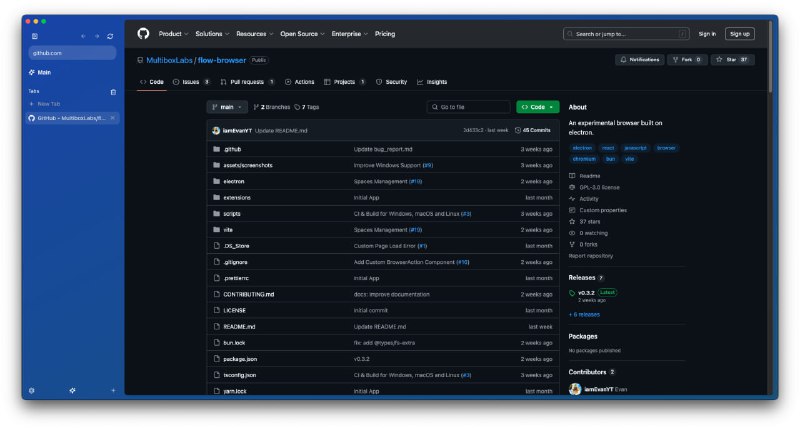Switch to the Pull requests tab
This screenshot has width=800, height=429.
pyautogui.click(x=247, y=82)
